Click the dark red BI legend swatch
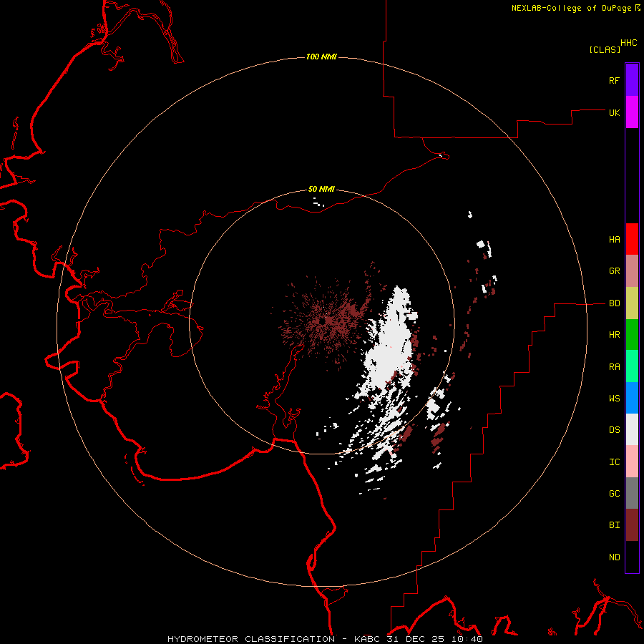 point(632,525)
